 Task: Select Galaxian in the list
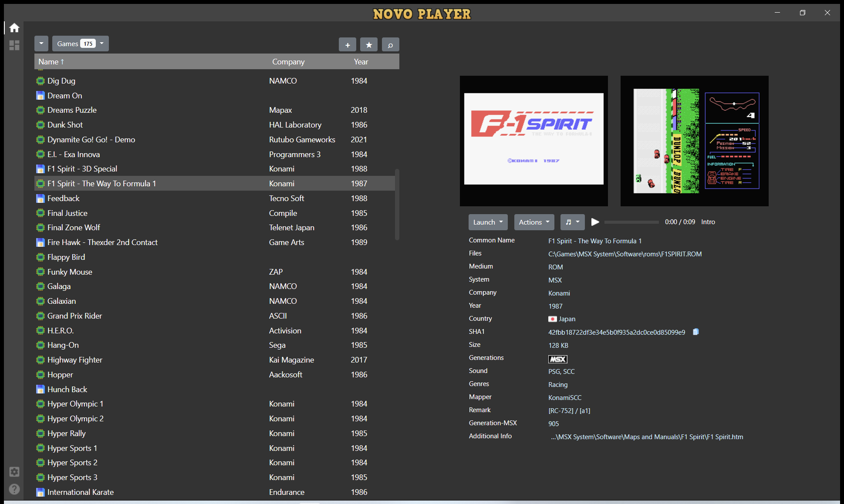tap(215, 301)
